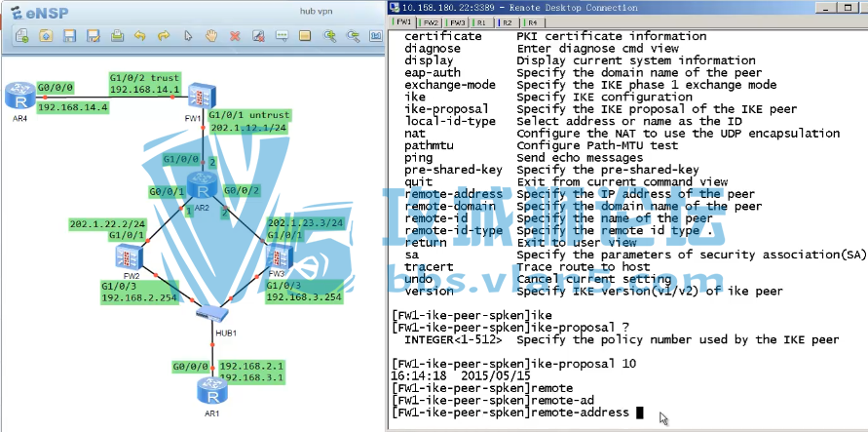Minimize the Remote Desktop Connection window
Screen dimensions: 868x432
pyautogui.click(x=824, y=7)
